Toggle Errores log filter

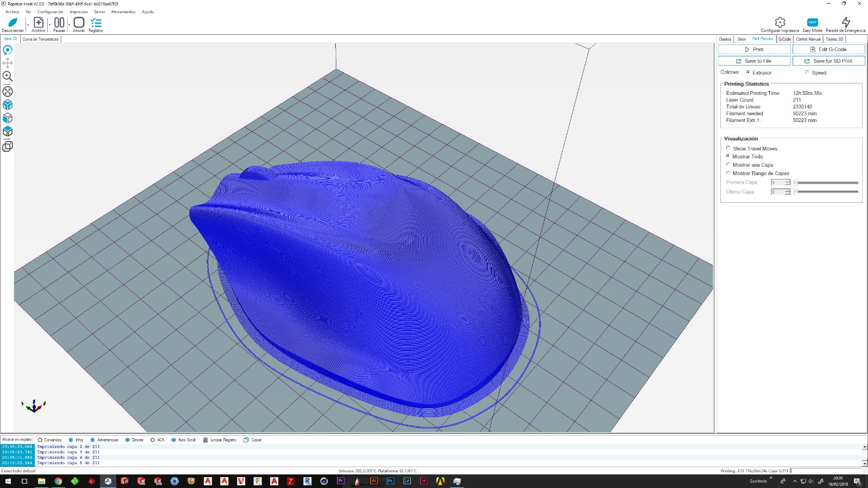point(127,440)
